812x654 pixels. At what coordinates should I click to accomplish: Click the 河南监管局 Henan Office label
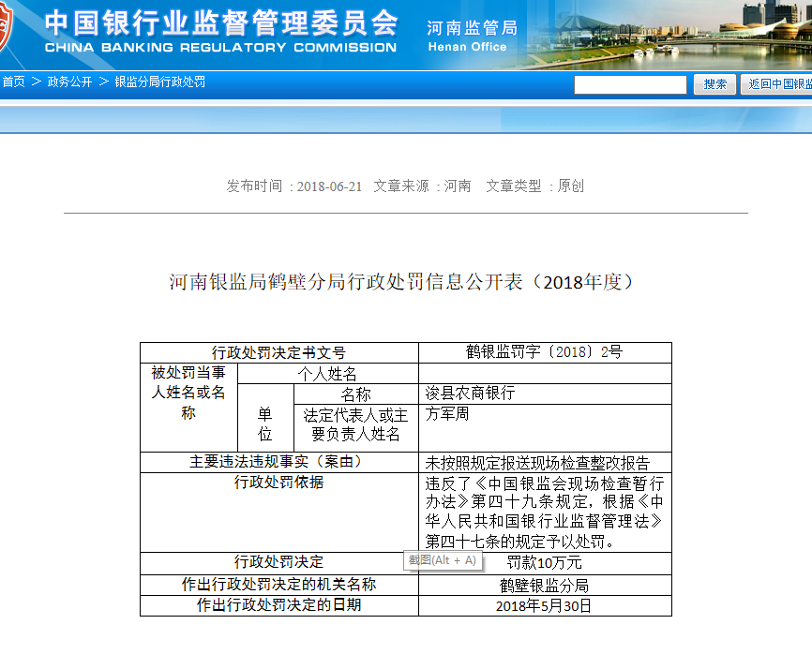click(471, 36)
